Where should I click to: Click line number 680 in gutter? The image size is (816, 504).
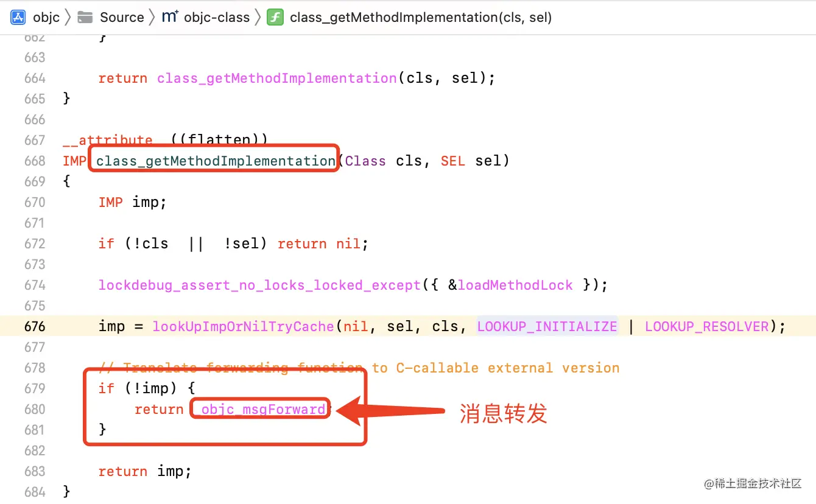pyautogui.click(x=35, y=409)
